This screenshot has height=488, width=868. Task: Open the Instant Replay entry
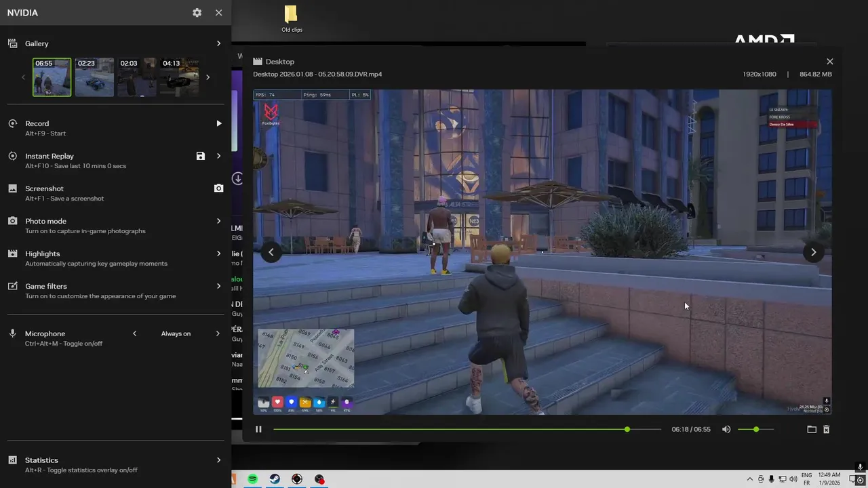point(115,161)
